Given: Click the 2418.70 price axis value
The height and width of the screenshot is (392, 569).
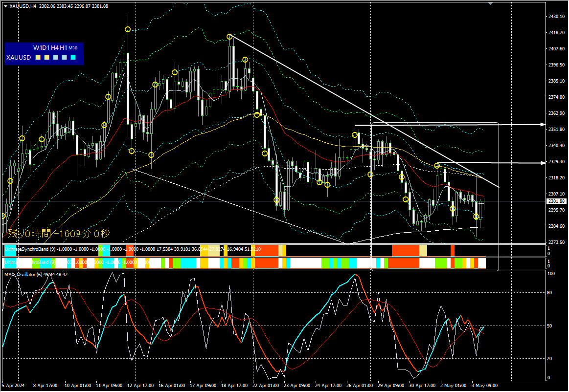Looking at the screenshot, I should point(556,33).
